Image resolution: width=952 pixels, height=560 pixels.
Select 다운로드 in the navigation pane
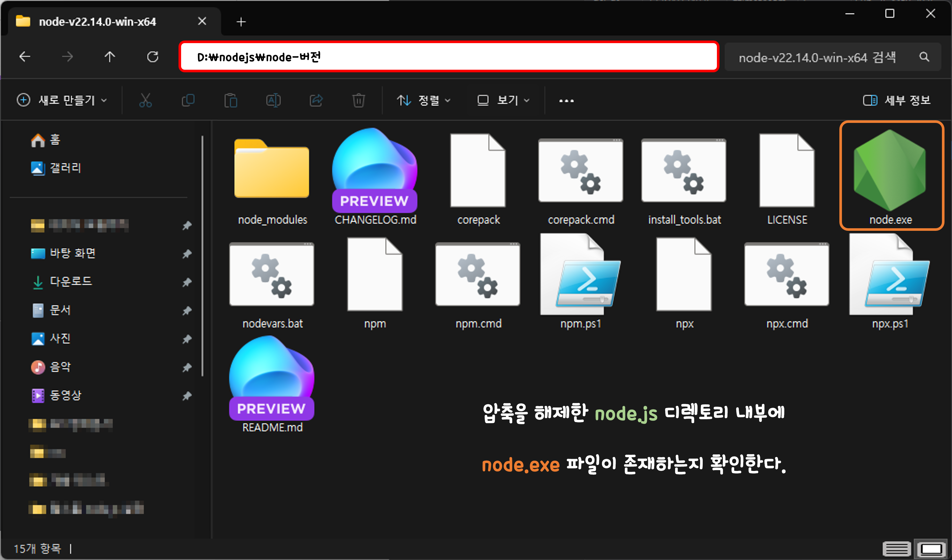(71, 282)
